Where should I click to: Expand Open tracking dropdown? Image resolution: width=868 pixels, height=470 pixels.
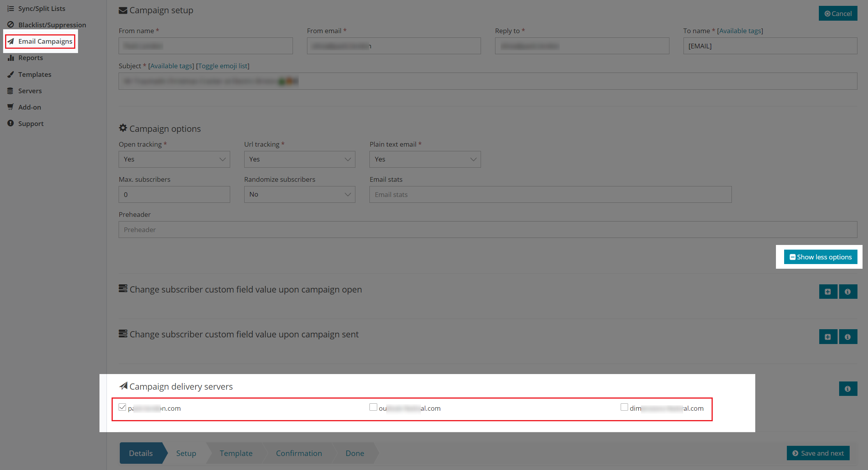point(174,159)
